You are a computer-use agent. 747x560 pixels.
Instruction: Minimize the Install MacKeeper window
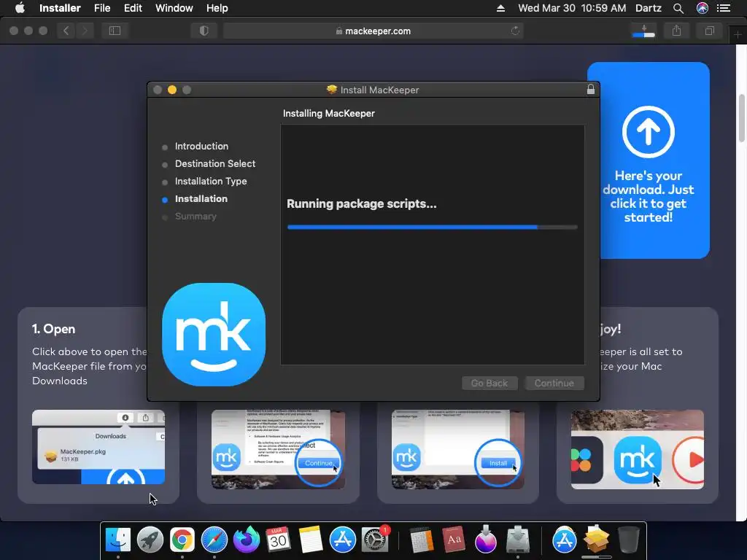point(172,90)
